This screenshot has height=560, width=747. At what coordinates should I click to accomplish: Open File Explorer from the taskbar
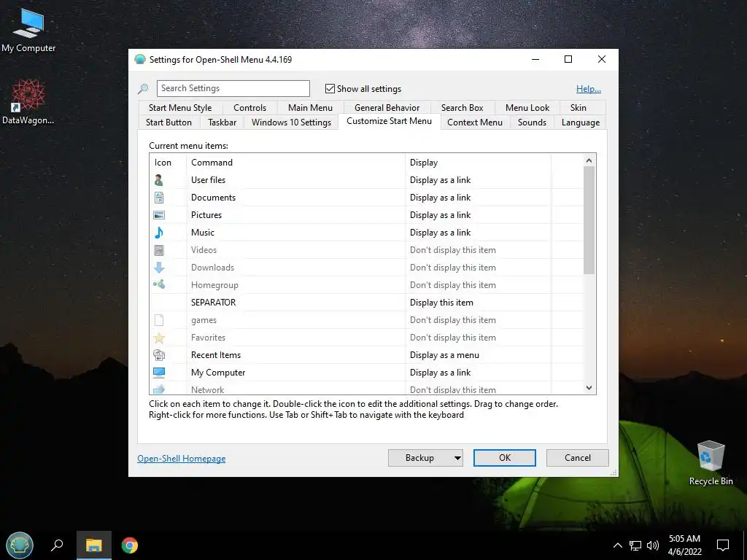coord(94,545)
